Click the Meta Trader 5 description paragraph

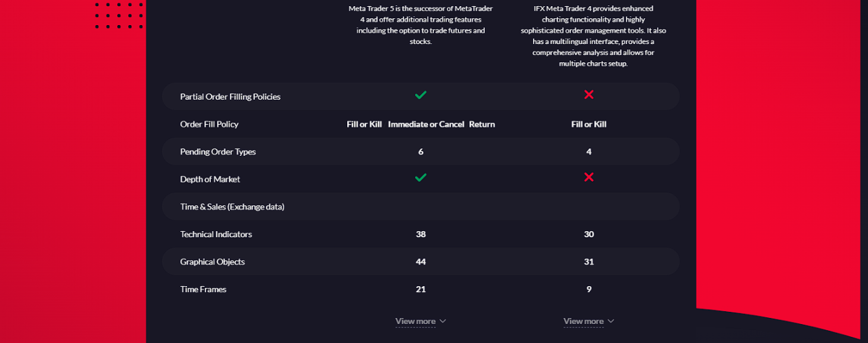tap(420, 25)
